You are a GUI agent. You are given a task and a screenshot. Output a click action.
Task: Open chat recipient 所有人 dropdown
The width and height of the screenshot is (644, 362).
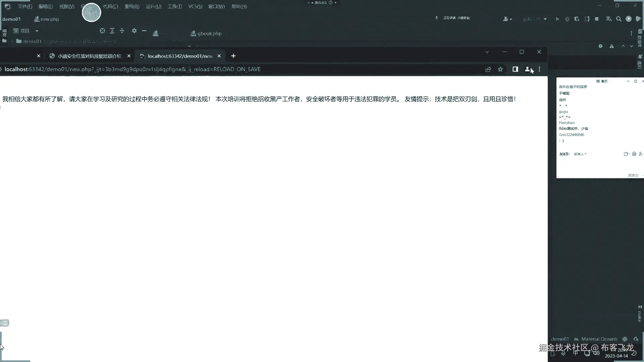pyautogui.click(x=580, y=154)
